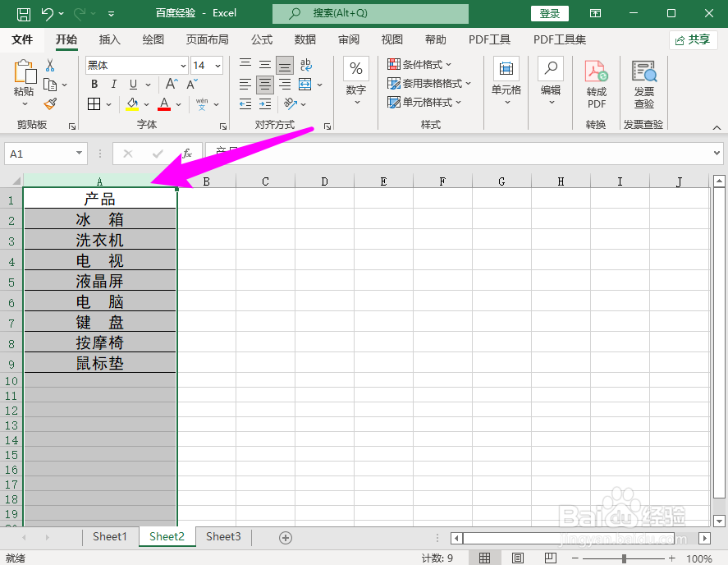Decrease font size with A down icon
Viewport: 728px width, 565px height.
[x=192, y=84]
